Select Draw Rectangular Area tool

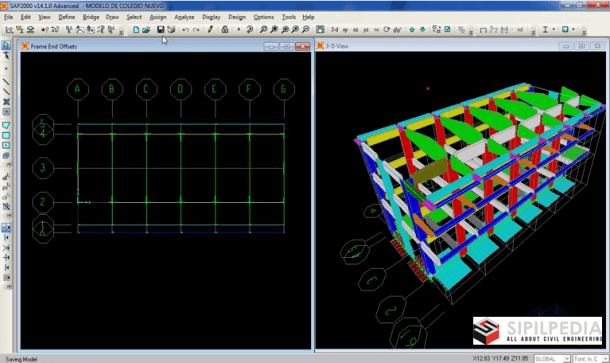(x=6, y=135)
